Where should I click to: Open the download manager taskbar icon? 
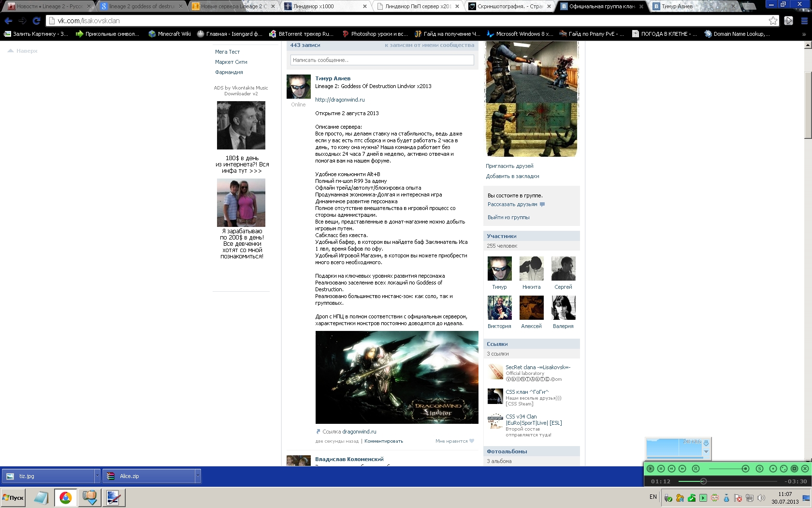click(90, 497)
